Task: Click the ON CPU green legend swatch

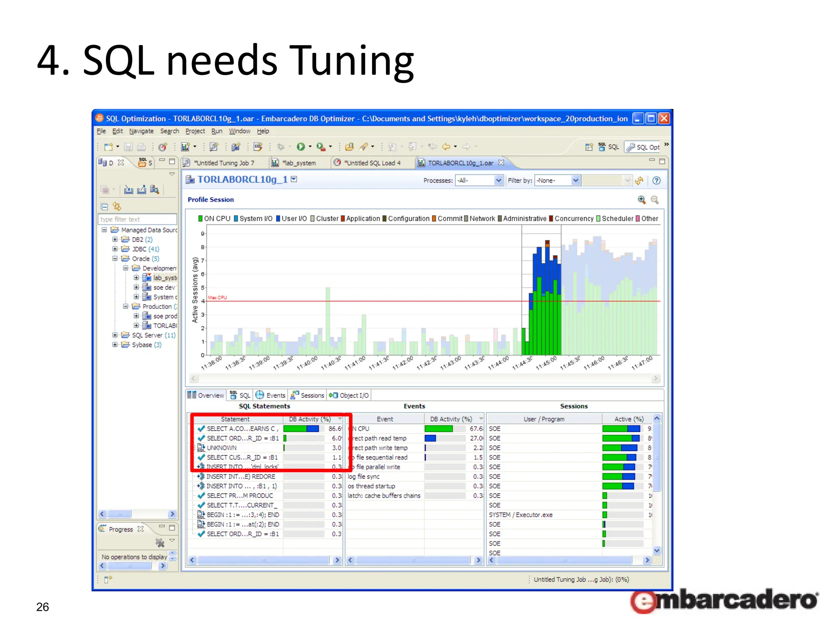Action: tap(201, 219)
